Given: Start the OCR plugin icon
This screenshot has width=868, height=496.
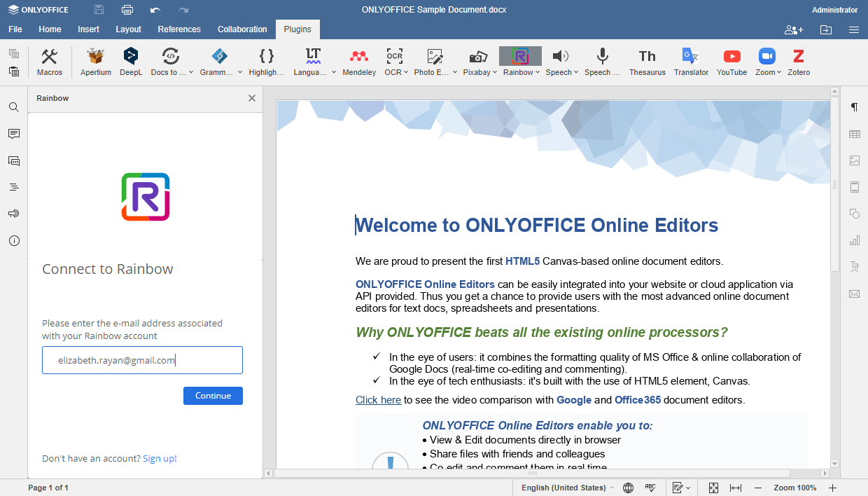Looking at the screenshot, I should (x=395, y=57).
